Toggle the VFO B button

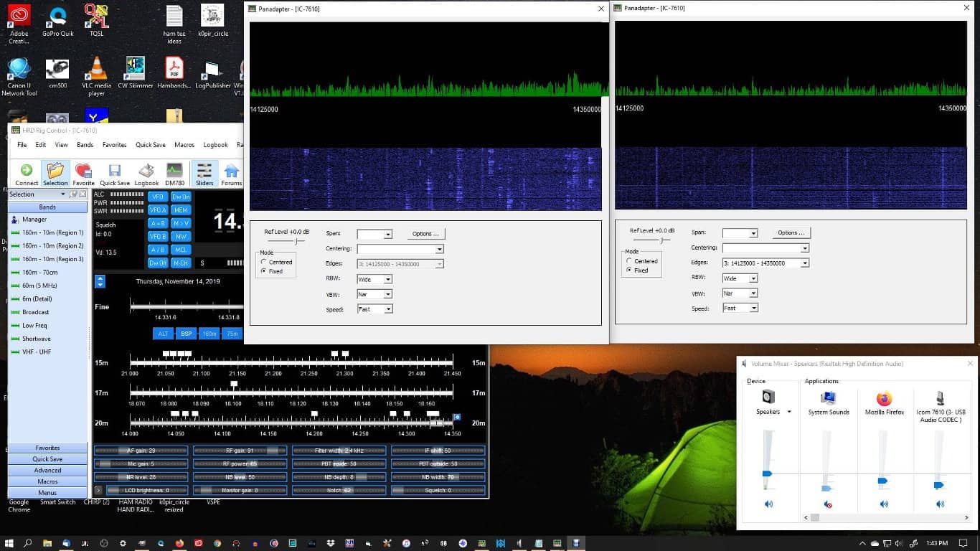[x=158, y=236]
